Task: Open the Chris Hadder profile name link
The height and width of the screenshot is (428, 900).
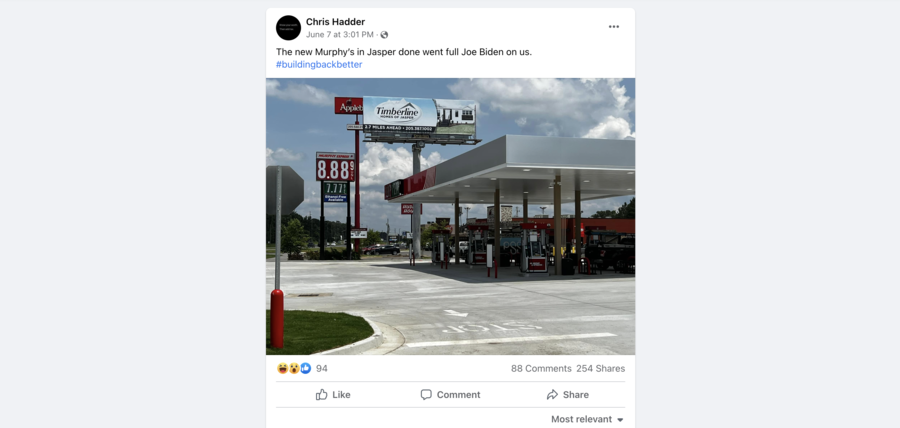Action: [335, 22]
